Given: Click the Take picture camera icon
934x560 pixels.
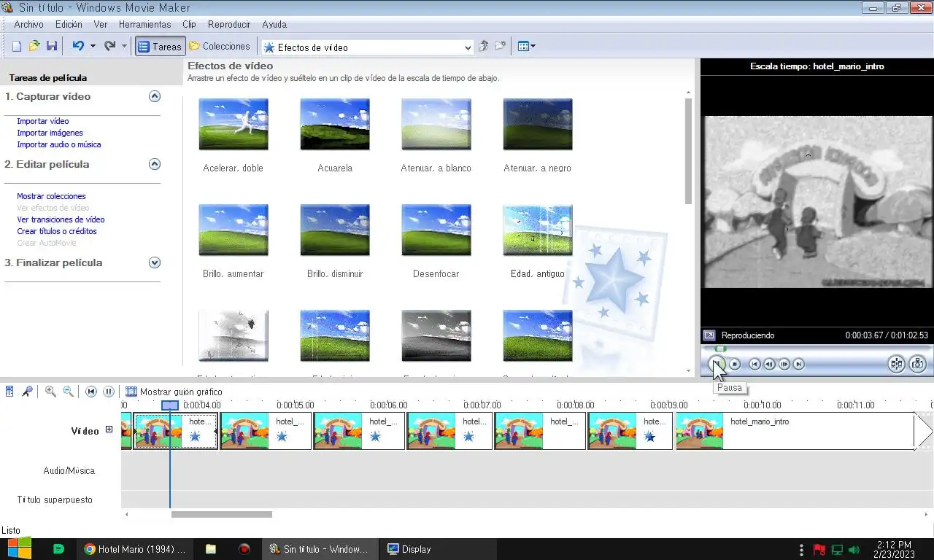Looking at the screenshot, I should 918,364.
